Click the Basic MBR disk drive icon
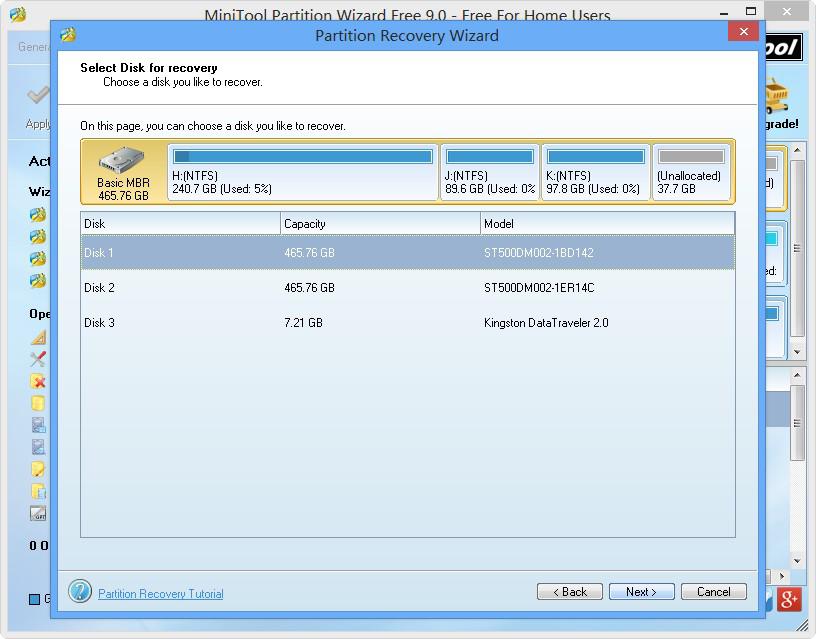The image size is (816, 639). tap(121, 160)
